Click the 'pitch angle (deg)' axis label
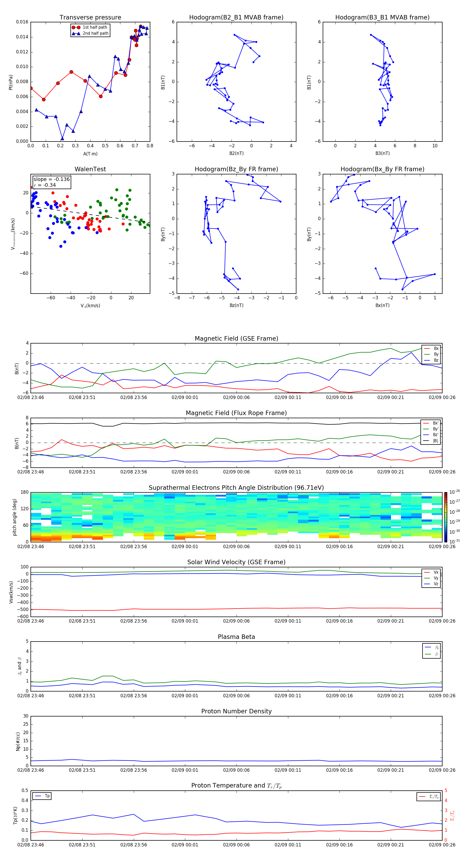 coord(14,517)
